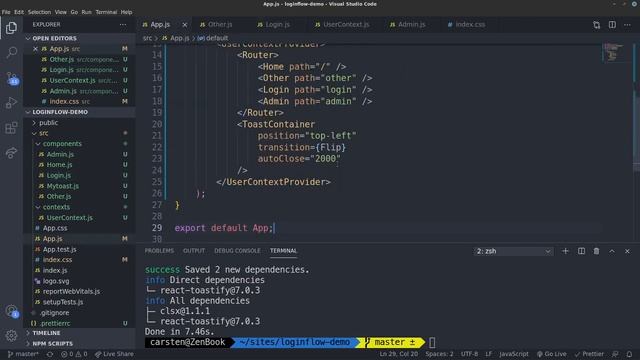This screenshot has height=360, width=640.
Task: Click the notifications bell in status bar
Action: point(629,354)
